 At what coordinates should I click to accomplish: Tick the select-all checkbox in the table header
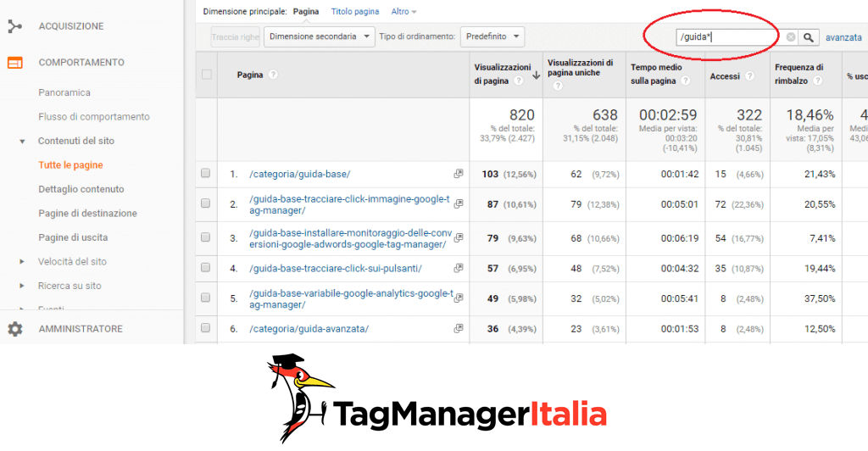point(207,74)
